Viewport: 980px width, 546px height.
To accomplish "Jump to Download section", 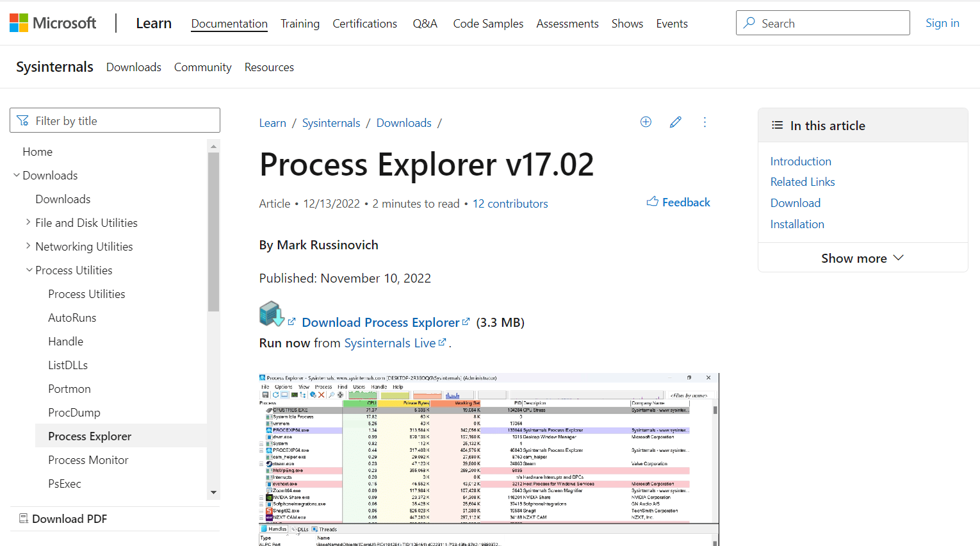I will [796, 203].
